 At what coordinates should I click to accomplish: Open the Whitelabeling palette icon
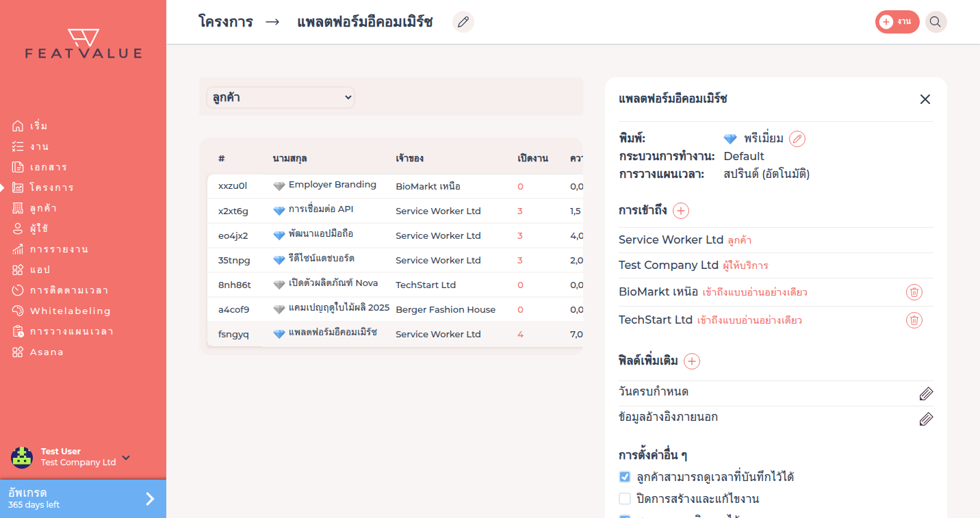[18, 311]
